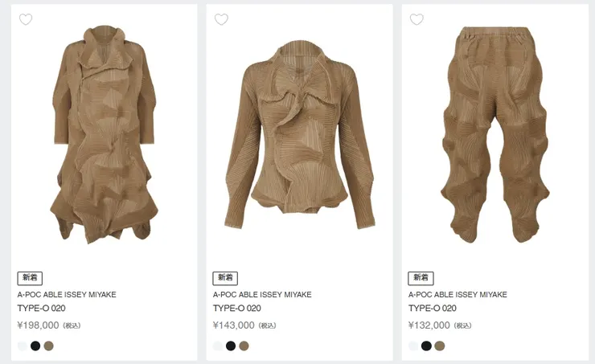This screenshot has height=364, width=595.
Task: Select the white color swatch for the coat
Action: [23, 346]
